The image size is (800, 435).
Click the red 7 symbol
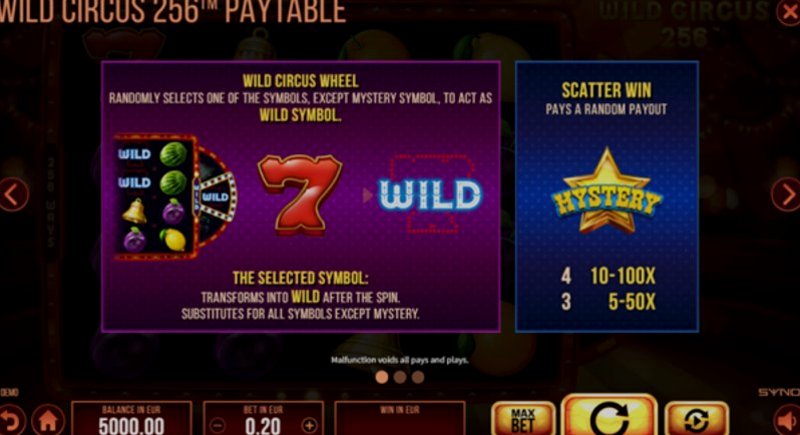[x=300, y=194]
